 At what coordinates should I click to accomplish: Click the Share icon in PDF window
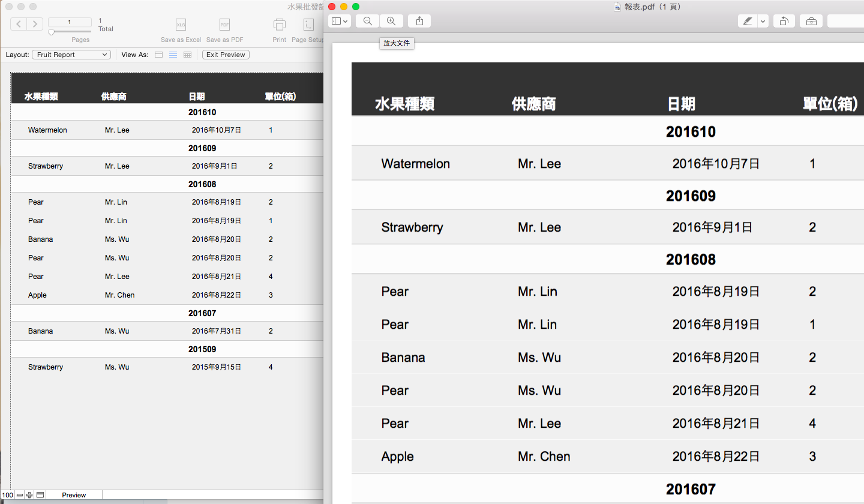tap(419, 21)
